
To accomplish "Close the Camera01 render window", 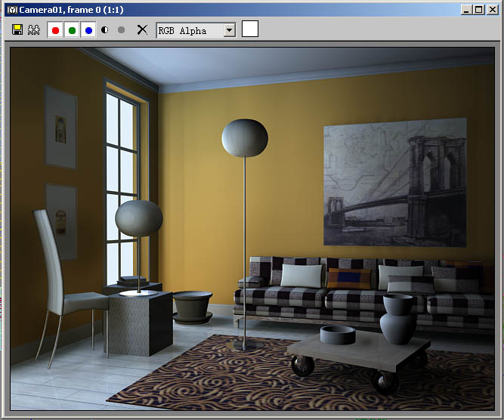I will tap(492, 10).
